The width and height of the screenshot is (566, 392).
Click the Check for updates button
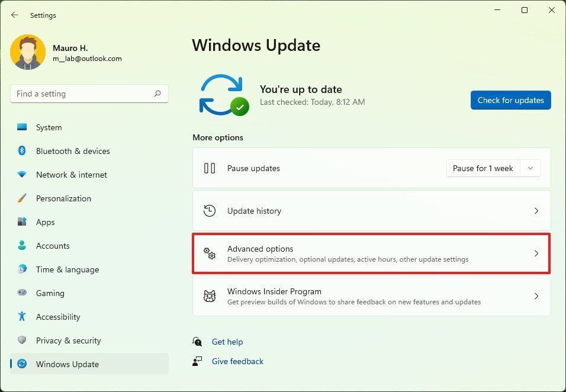click(510, 100)
